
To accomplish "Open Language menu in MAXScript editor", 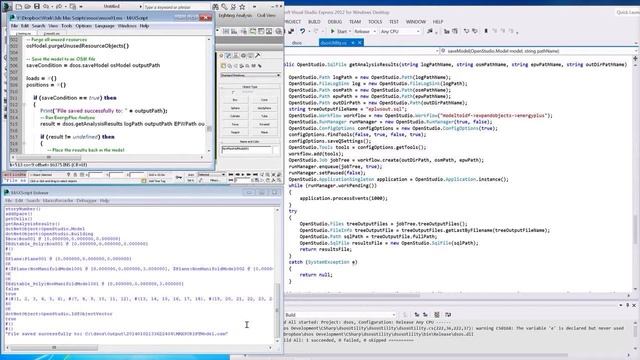I will [104, 26].
